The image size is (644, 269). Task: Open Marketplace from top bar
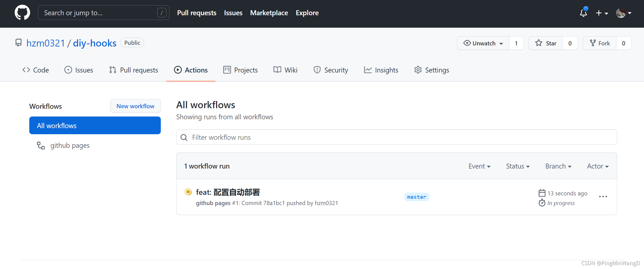269,13
